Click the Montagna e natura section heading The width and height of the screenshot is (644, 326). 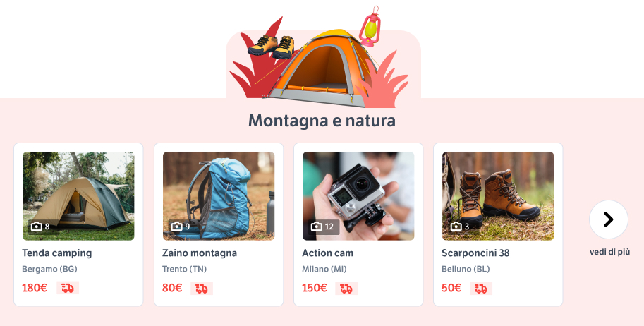click(x=322, y=121)
